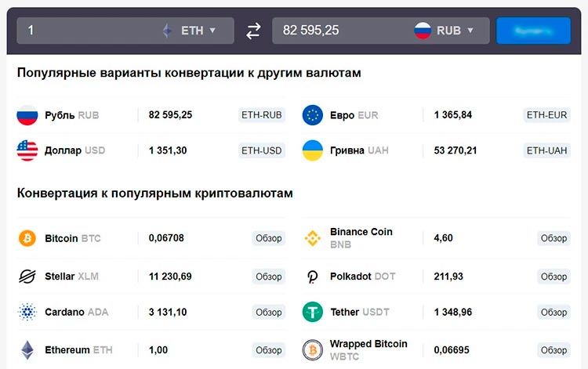Click the Stellar XLM logo icon
Image resolution: width=588 pixels, height=369 pixels.
(x=27, y=276)
